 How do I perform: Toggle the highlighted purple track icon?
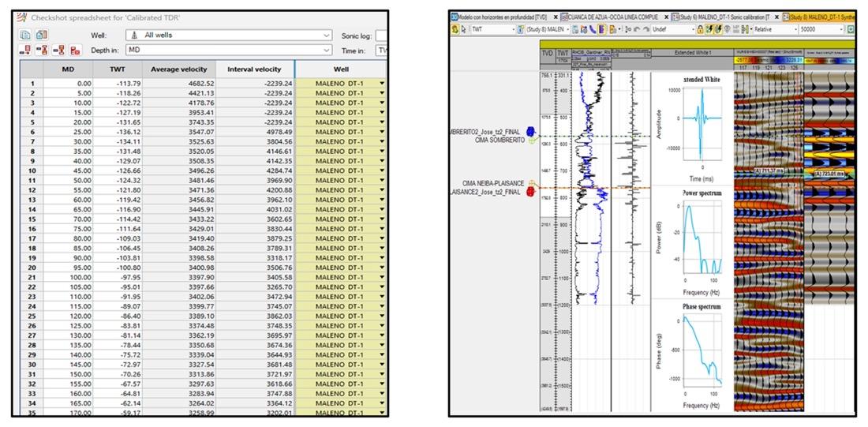[x=601, y=29]
